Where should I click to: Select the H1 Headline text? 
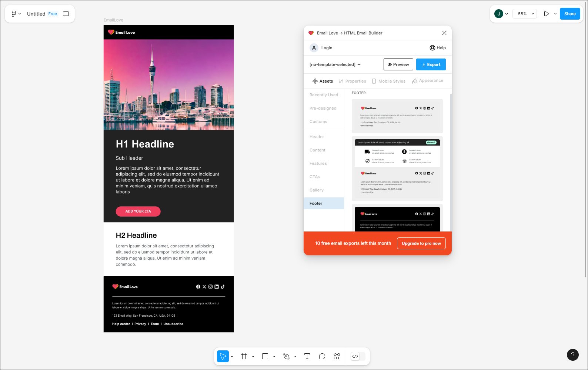pyautogui.click(x=145, y=144)
